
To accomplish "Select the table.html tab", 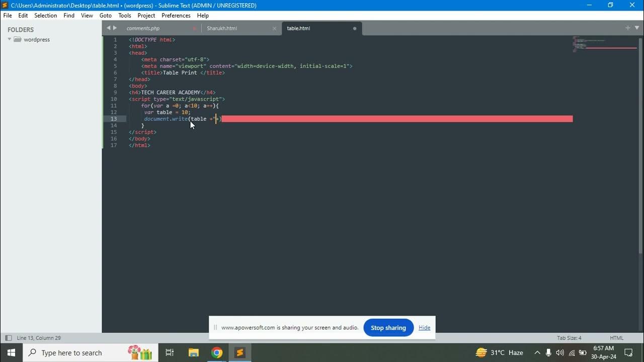I will (298, 29).
